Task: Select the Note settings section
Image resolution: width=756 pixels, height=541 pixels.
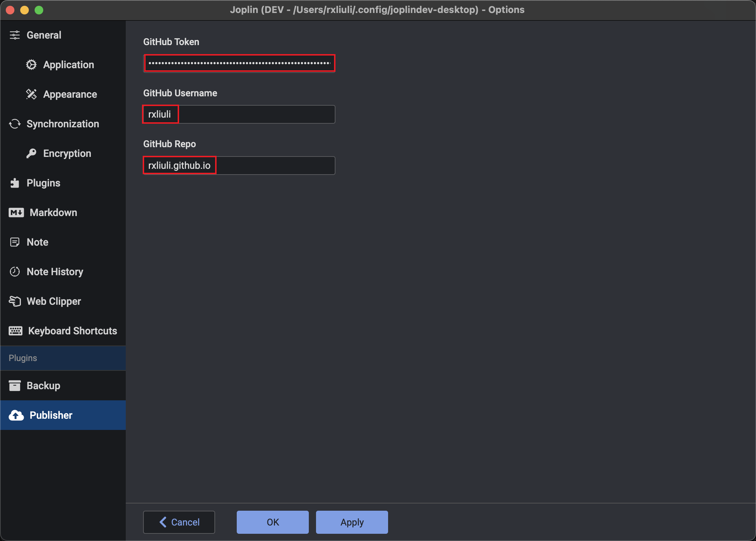Action: pos(36,242)
